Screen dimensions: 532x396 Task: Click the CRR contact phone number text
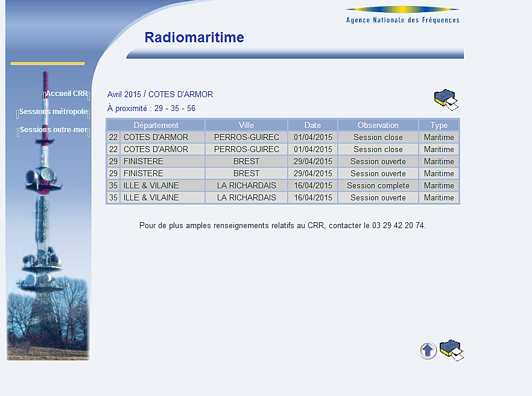[398, 226]
